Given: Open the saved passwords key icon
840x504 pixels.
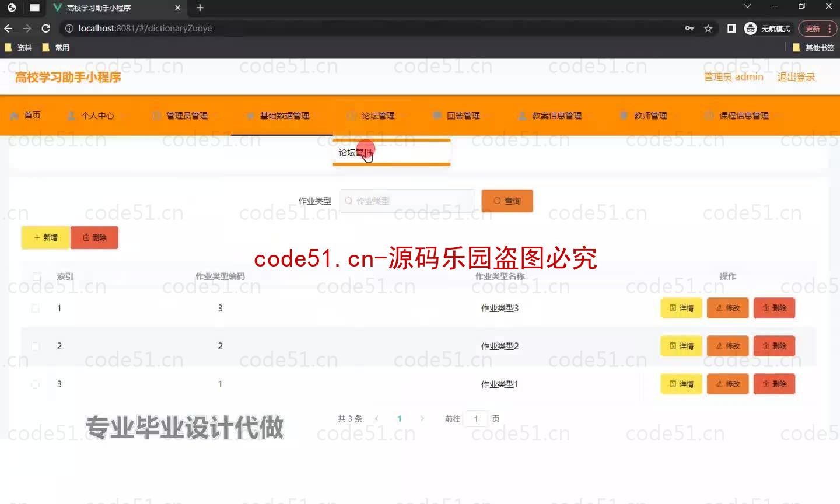Looking at the screenshot, I should [x=689, y=28].
